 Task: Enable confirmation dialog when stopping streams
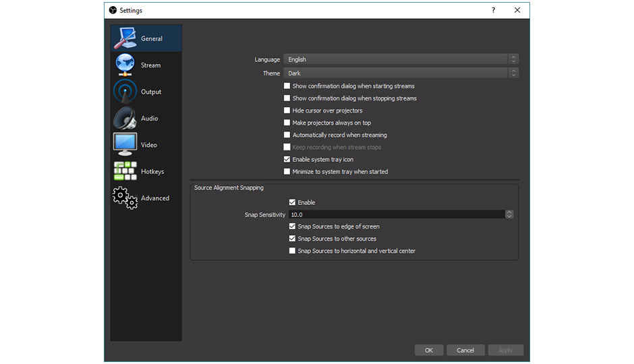(287, 98)
